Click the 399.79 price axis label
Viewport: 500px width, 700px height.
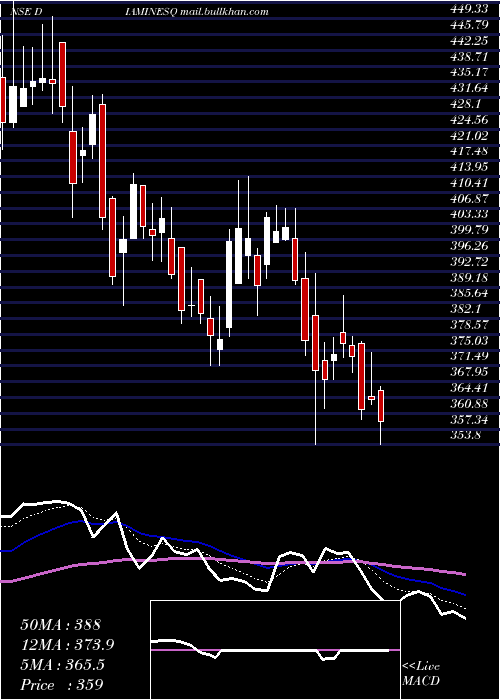click(471, 230)
